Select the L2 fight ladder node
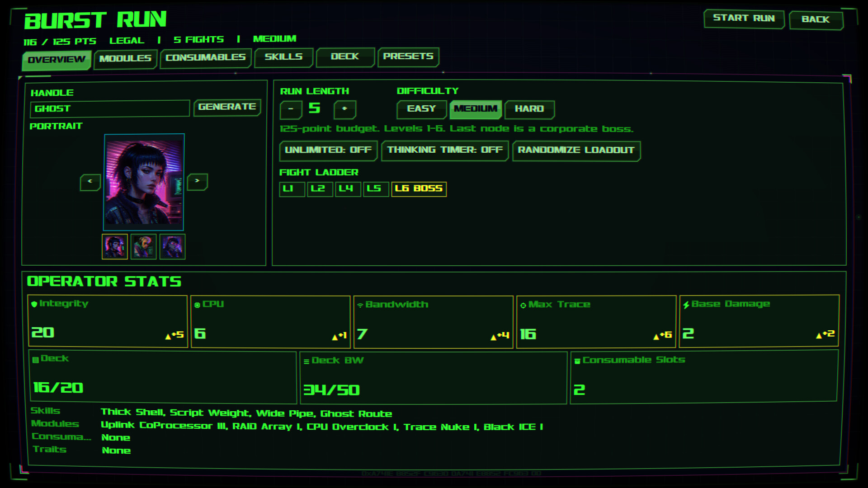868x488 pixels. [x=320, y=189]
